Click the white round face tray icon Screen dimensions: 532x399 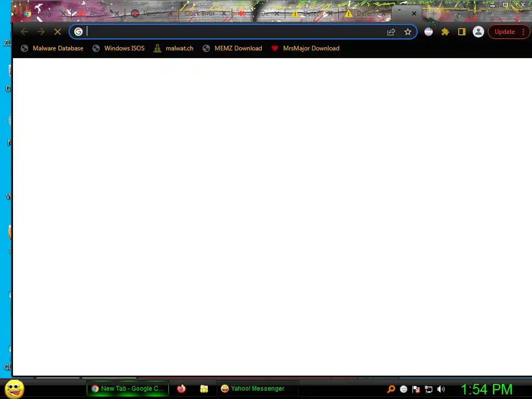coord(403,389)
